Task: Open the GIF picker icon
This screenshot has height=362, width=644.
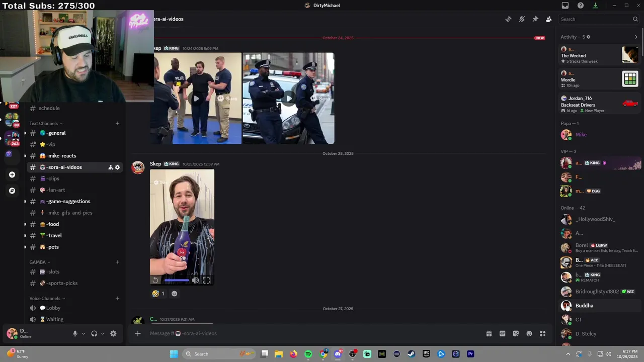Action: (x=502, y=333)
